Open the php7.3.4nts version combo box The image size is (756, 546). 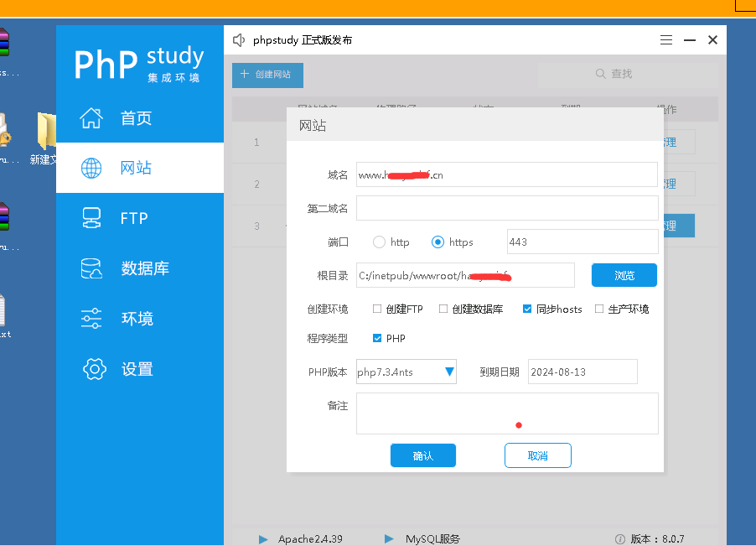[406, 372]
